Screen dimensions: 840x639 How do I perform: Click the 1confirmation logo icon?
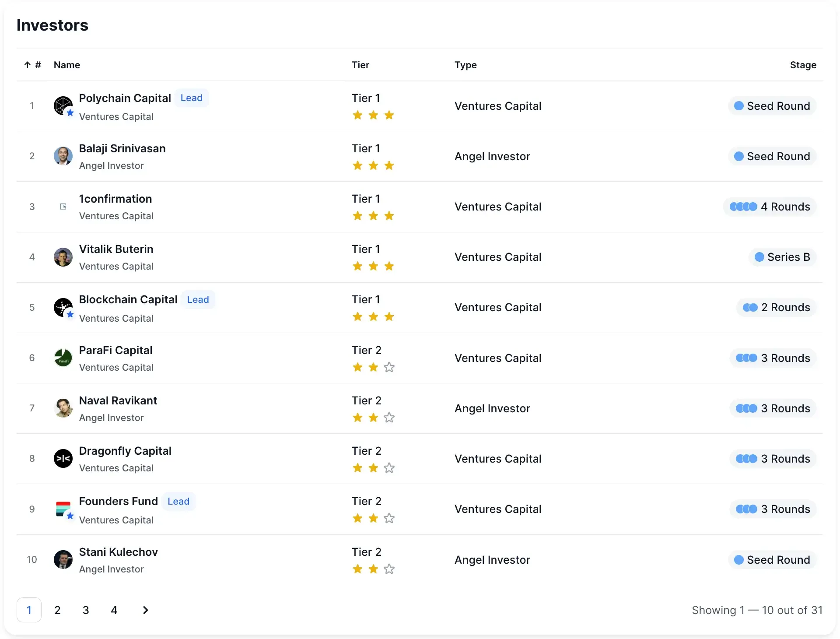[x=63, y=207]
